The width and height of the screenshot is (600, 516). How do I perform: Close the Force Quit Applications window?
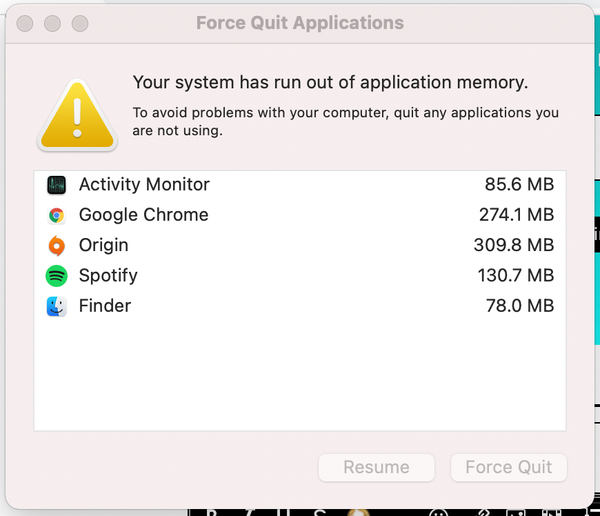click(x=25, y=23)
